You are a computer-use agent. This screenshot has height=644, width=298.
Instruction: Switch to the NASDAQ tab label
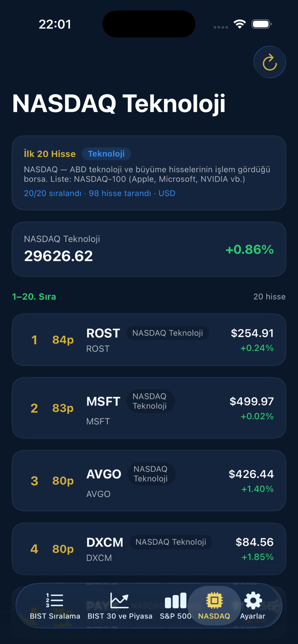click(214, 616)
